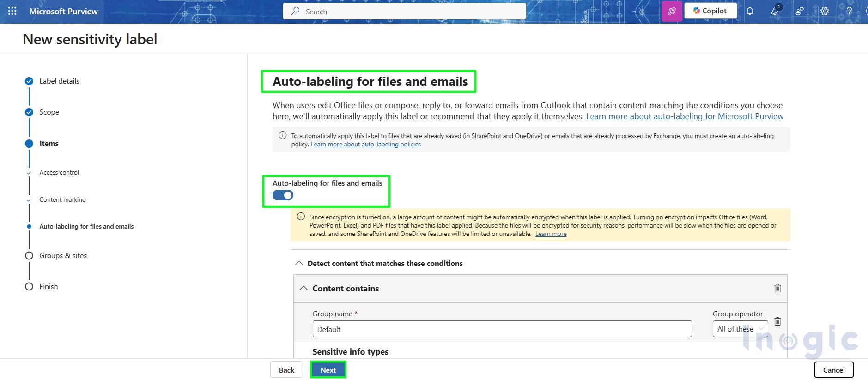Click the info icon in the gray notice
The image size is (868, 380).
(x=283, y=135)
